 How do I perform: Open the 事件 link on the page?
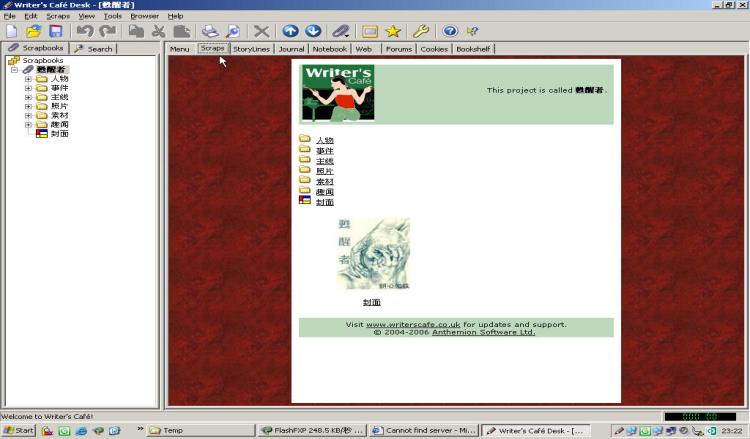[325, 151]
